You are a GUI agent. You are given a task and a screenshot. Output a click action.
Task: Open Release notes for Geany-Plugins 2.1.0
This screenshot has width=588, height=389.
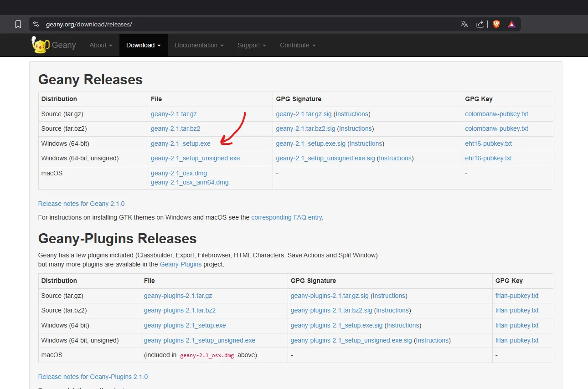(x=93, y=377)
